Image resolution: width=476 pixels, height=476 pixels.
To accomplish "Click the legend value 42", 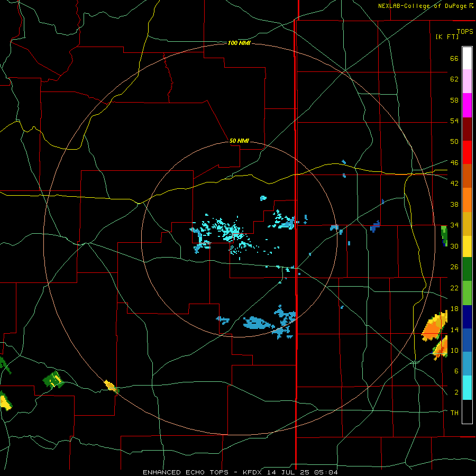I will pos(454,184).
